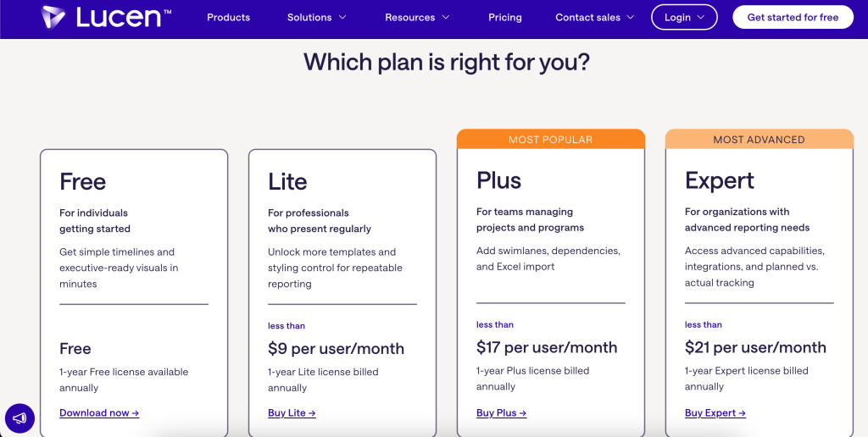Follow the Buy Lite link

coord(292,412)
